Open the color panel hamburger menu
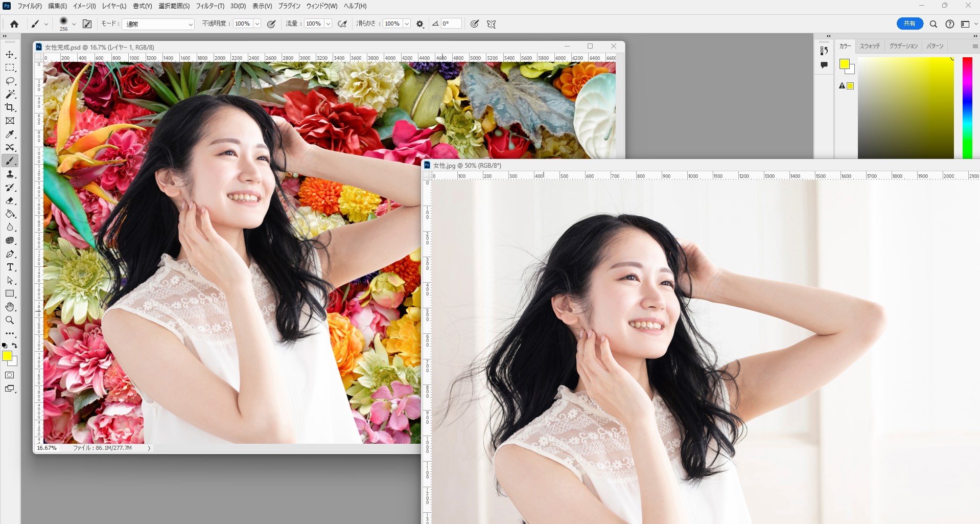The height and width of the screenshot is (524, 980). (x=975, y=47)
